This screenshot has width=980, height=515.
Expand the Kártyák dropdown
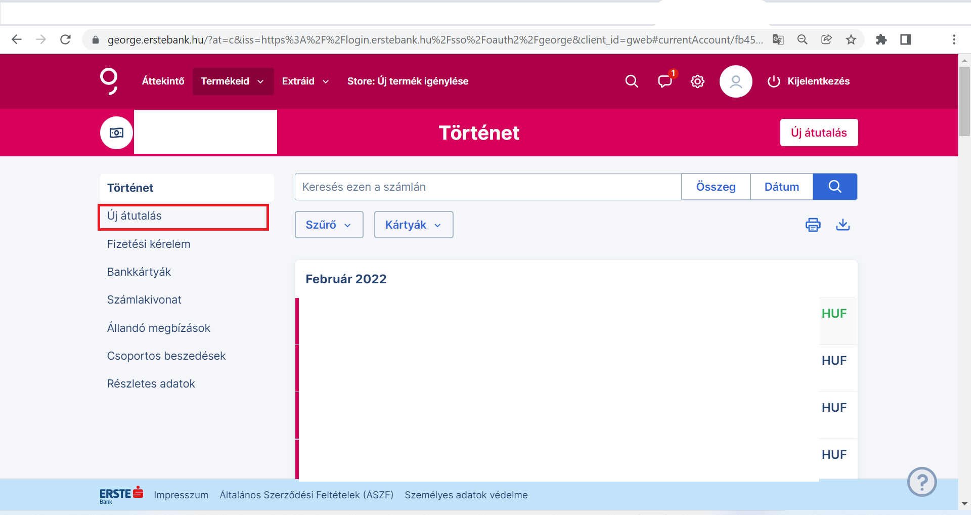pos(413,225)
